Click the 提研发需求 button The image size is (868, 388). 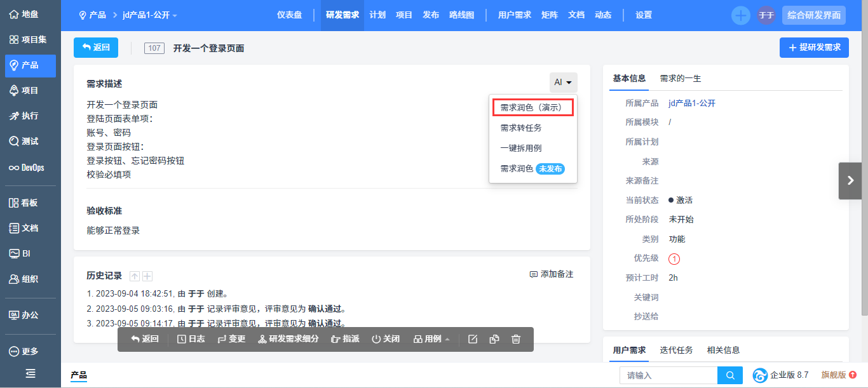[814, 48]
